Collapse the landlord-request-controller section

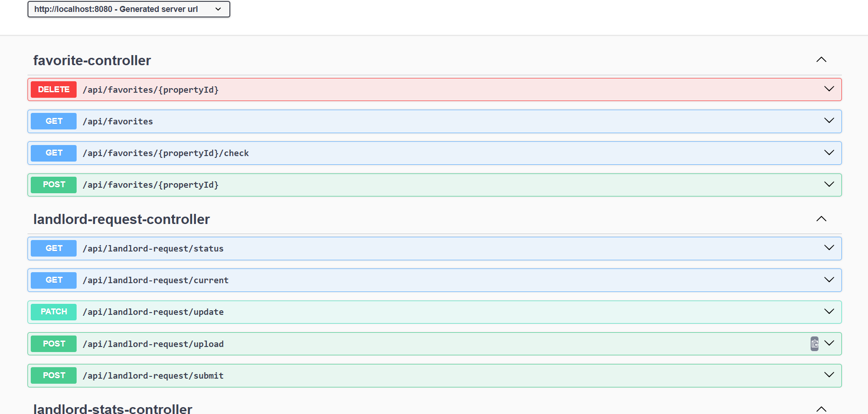pyautogui.click(x=821, y=219)
